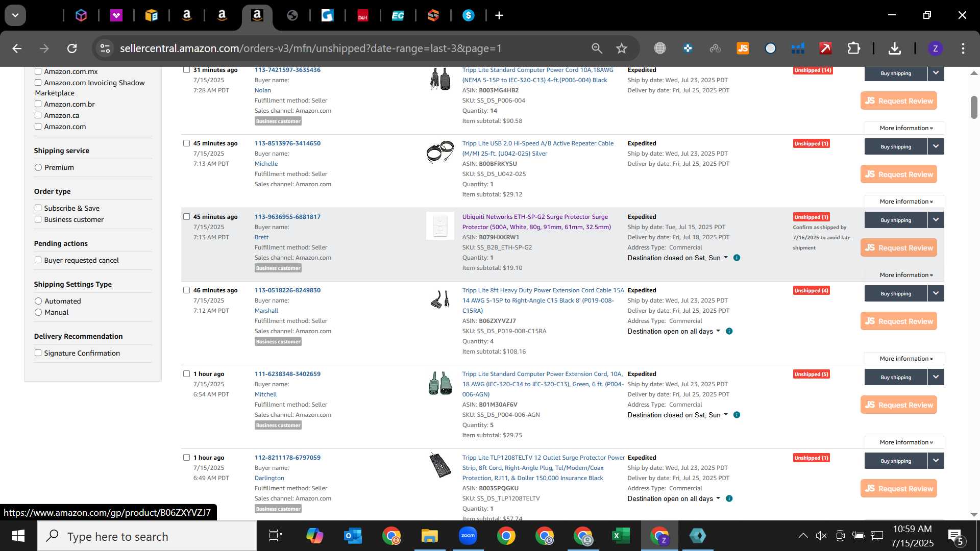Expand Destination open on all days for Darlington
The image size is (980, 551).
pos(674,498)
